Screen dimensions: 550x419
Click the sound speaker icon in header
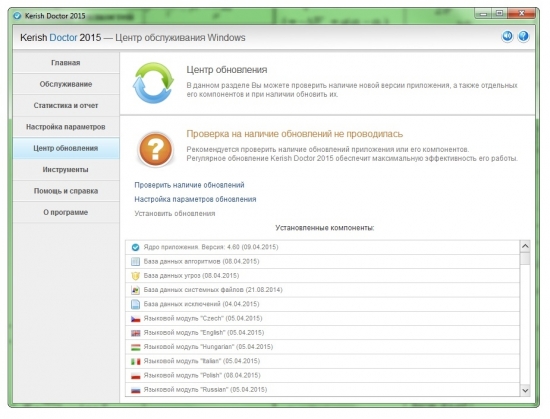click(x=507, y=36)
